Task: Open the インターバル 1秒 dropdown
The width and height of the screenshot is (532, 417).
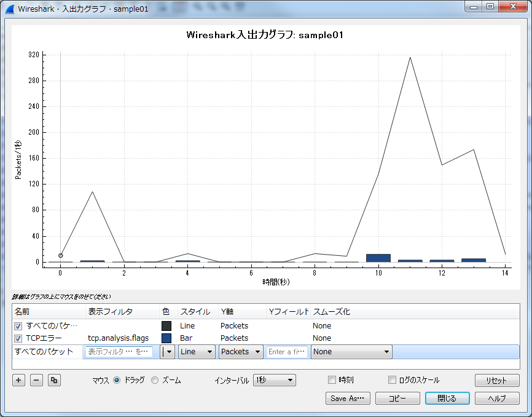Action: click(x=274, y=380)
